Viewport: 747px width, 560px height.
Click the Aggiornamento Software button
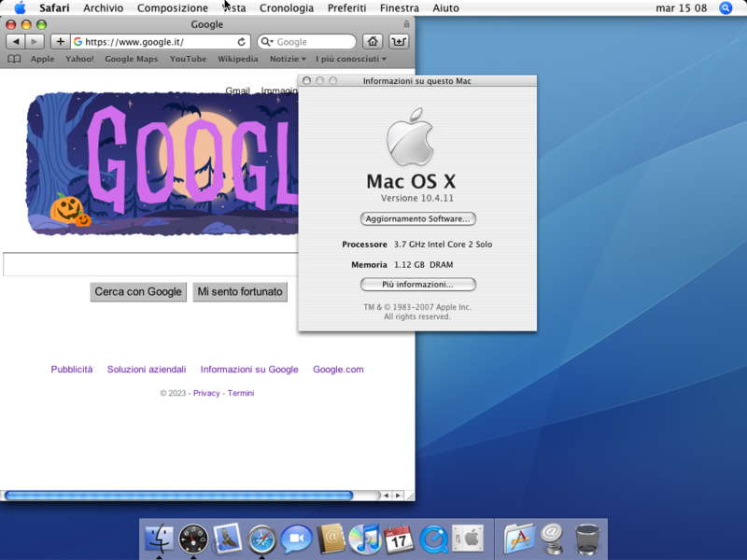pos(417,218)
